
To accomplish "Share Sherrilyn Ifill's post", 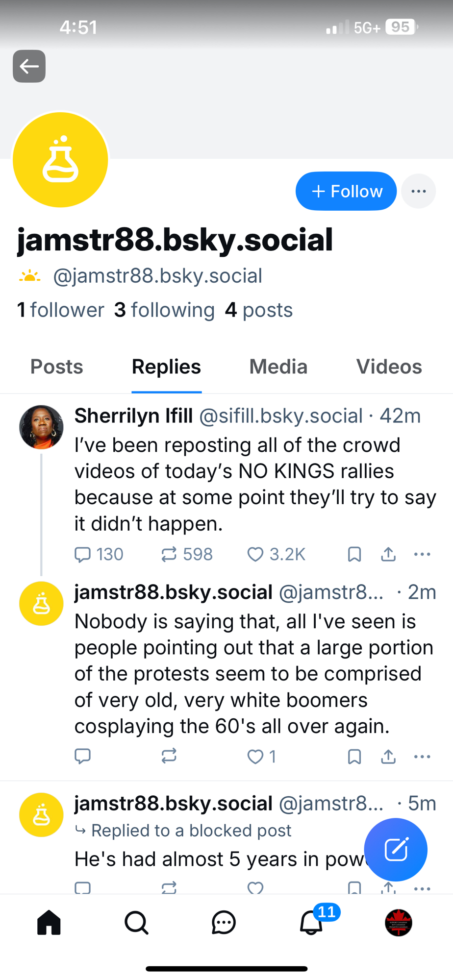I will point(388,554).
